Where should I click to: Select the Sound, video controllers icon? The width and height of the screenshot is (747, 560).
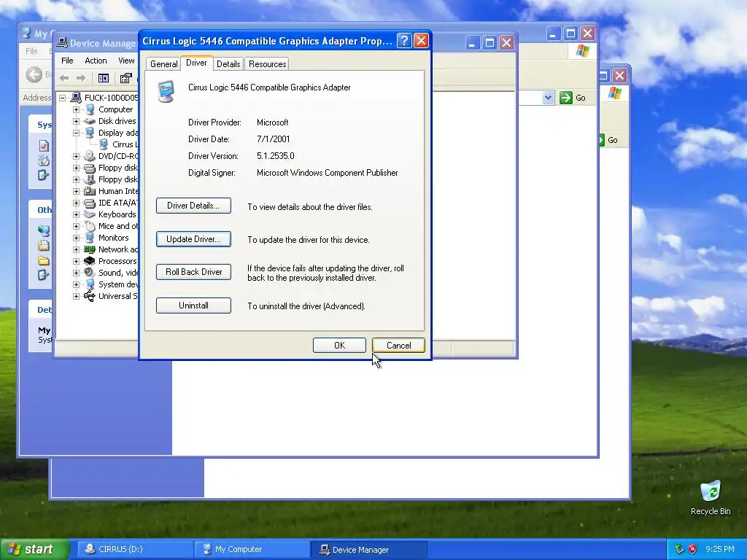[x=90, y=273]
